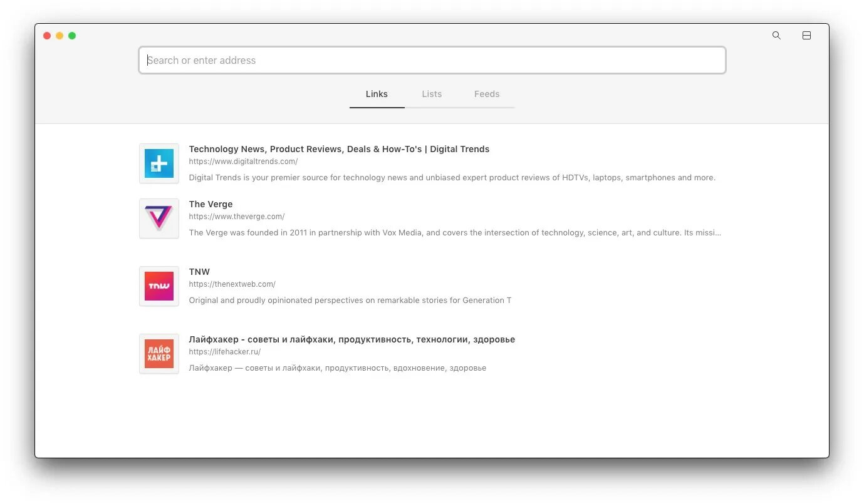Screen dimensions: 864x504
Task: Click the https://www.digitaltrends.com/ URL
Action: click(x=243, y=162)
